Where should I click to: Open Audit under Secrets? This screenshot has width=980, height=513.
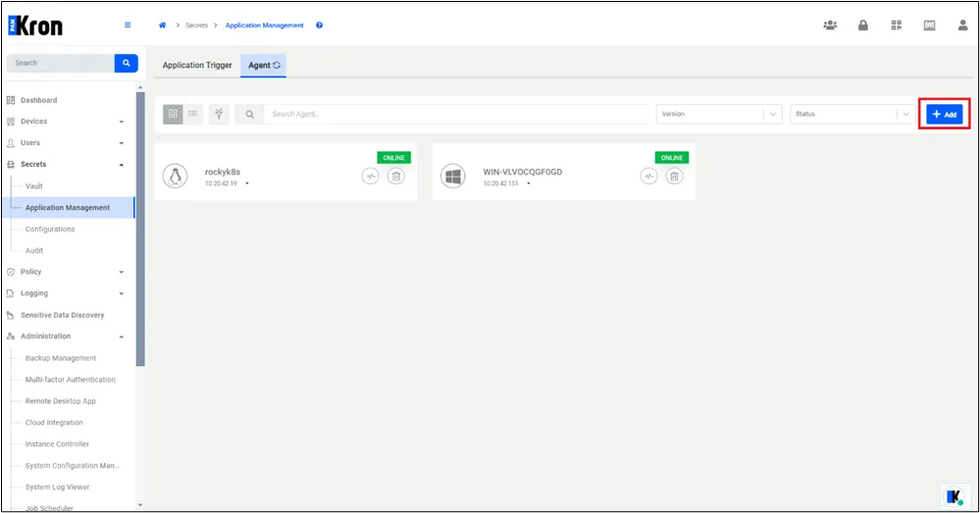pyautogui.click(x=33, y=250)
